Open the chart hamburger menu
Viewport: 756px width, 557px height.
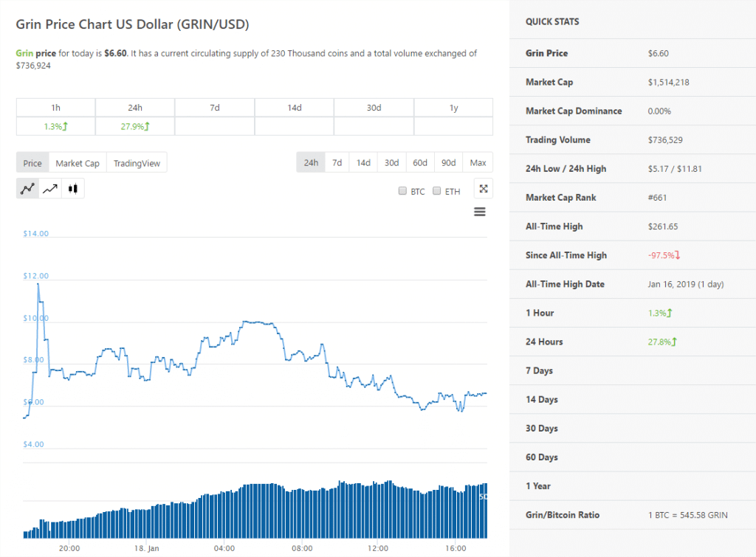480,212
